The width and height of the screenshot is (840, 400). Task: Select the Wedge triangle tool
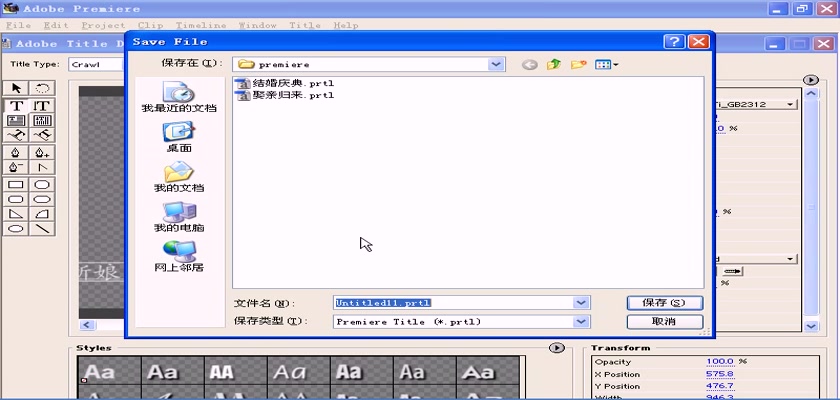coord(16,214)
